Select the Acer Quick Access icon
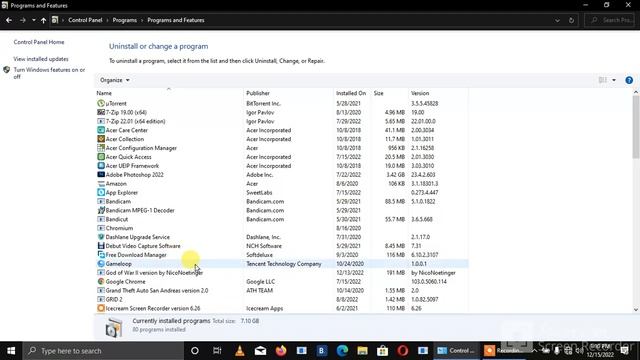The image size is (640, 360). 101,157
